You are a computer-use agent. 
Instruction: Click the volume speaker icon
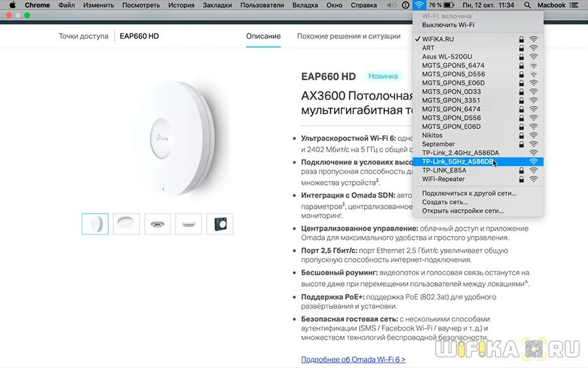(x=391, y=5)
